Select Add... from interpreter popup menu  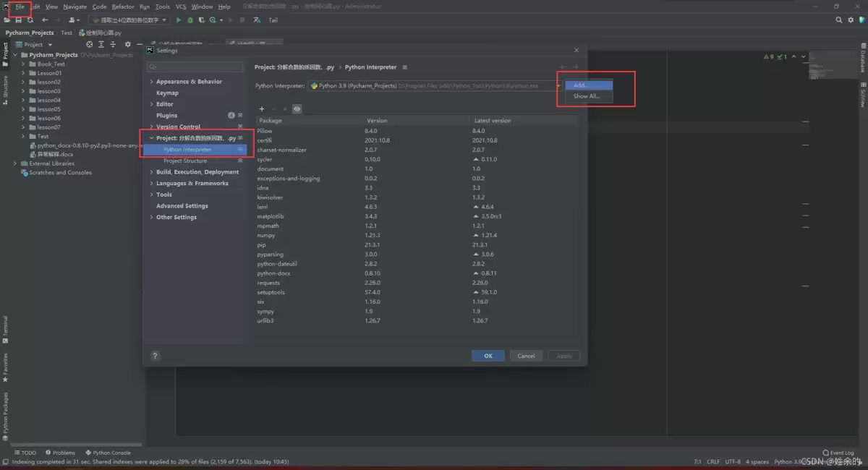click(x=589, y=85)
